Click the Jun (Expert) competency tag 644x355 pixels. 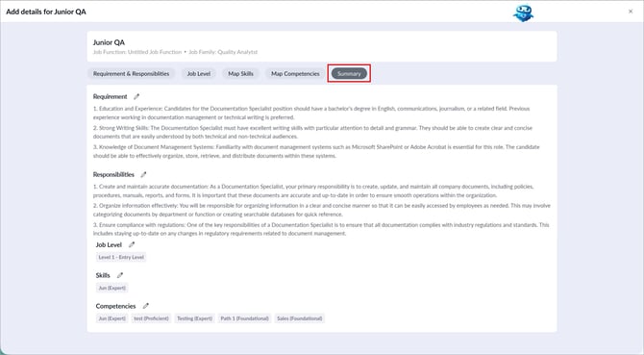tap(112, 318)
